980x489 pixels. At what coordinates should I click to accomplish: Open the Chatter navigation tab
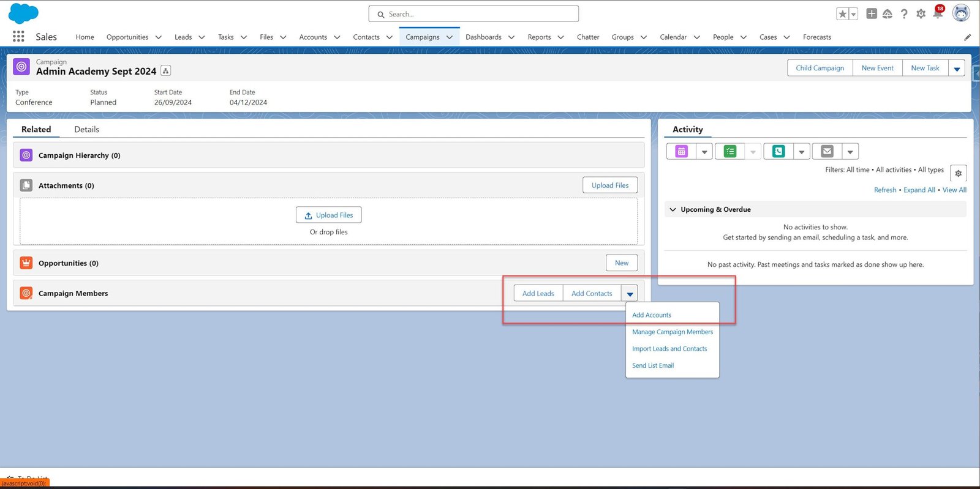coord(588,37)
